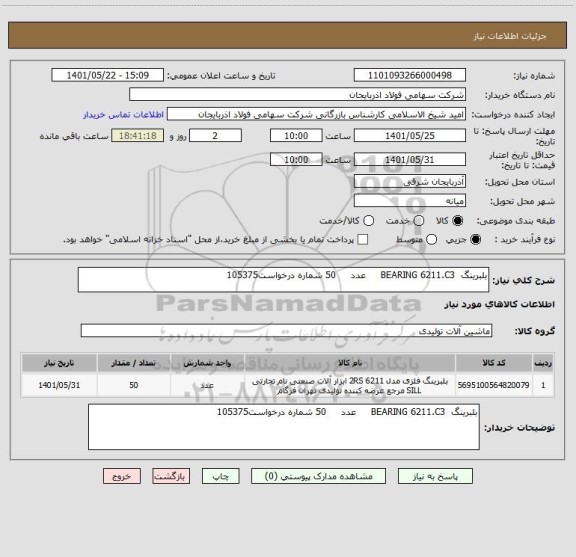Click the buyer organization name field
This screenshot has height=557, width=576.
click(x=297, y=94)
